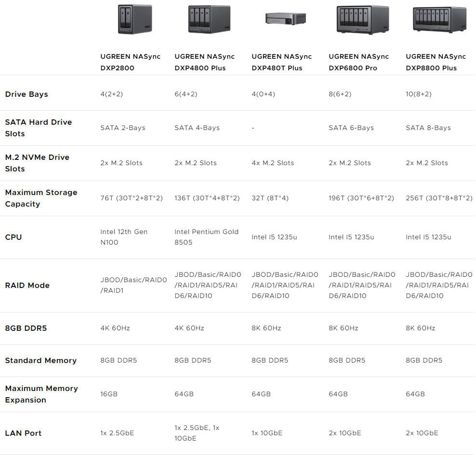Click the Intel Pentium Gold 8505 cell
Screen dimensions: 476x455
tap(206, 237)
